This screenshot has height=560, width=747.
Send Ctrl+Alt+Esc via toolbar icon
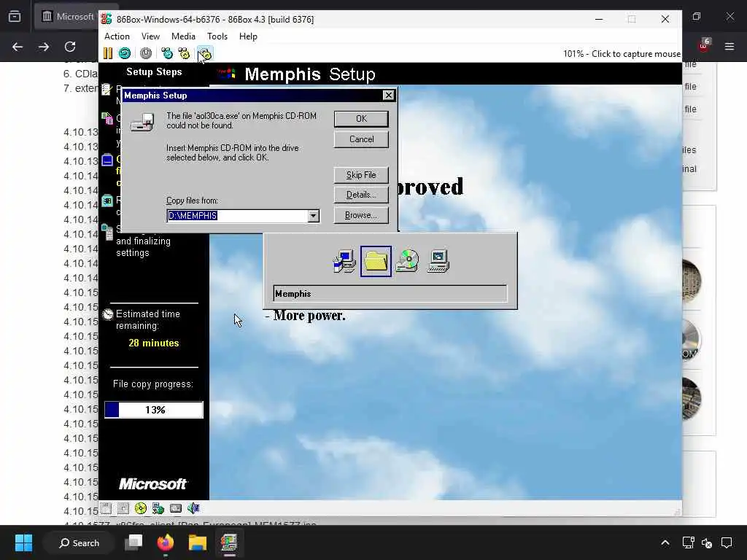tap(184, 53)
